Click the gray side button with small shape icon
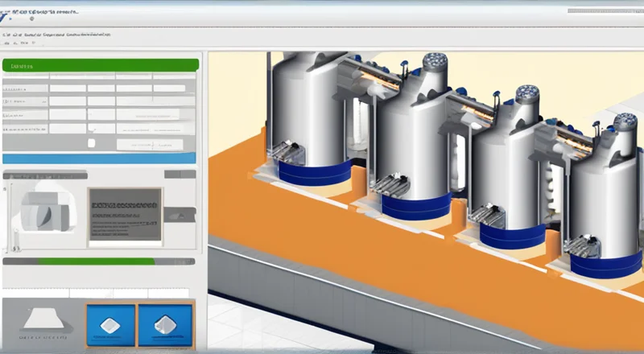The width and height of the screenshot is (644, 354). tap(181, 214)
